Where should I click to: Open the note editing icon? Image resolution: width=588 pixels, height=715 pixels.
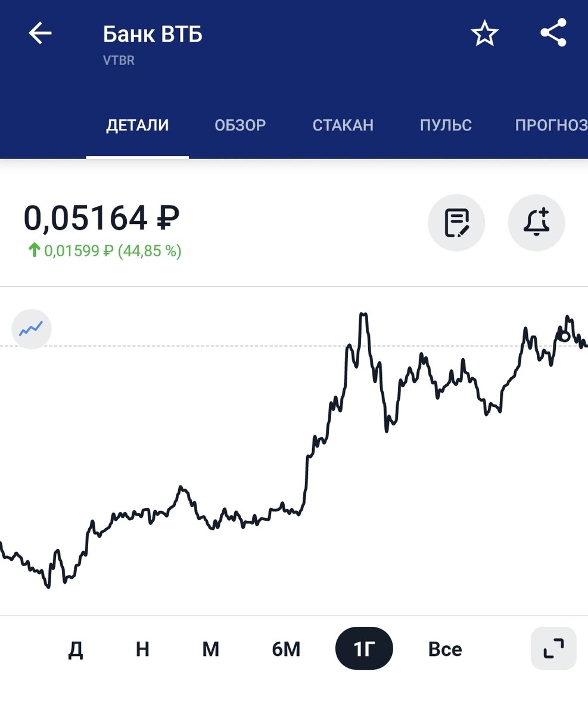point(456,223)
